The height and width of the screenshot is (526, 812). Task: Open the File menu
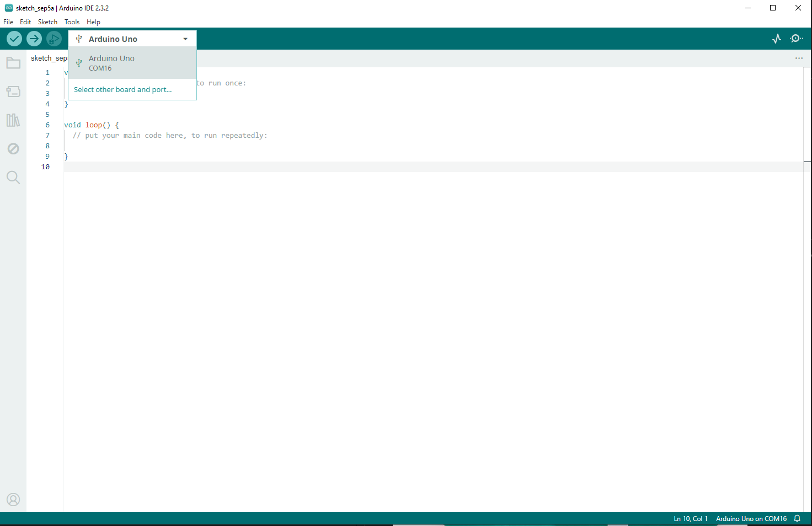pos(8,22)
